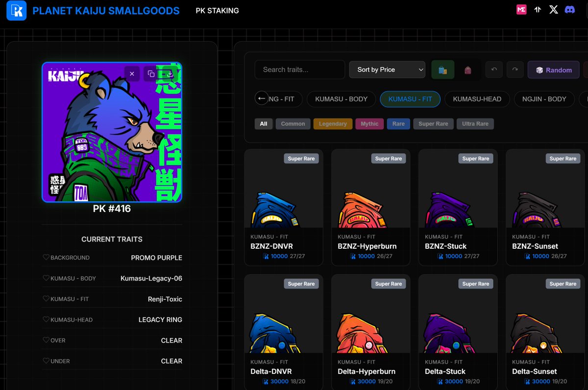This screenshot has height=390, width=588.
Task: Click the Renji-Toxic trait value
Action: pos(165,299)
